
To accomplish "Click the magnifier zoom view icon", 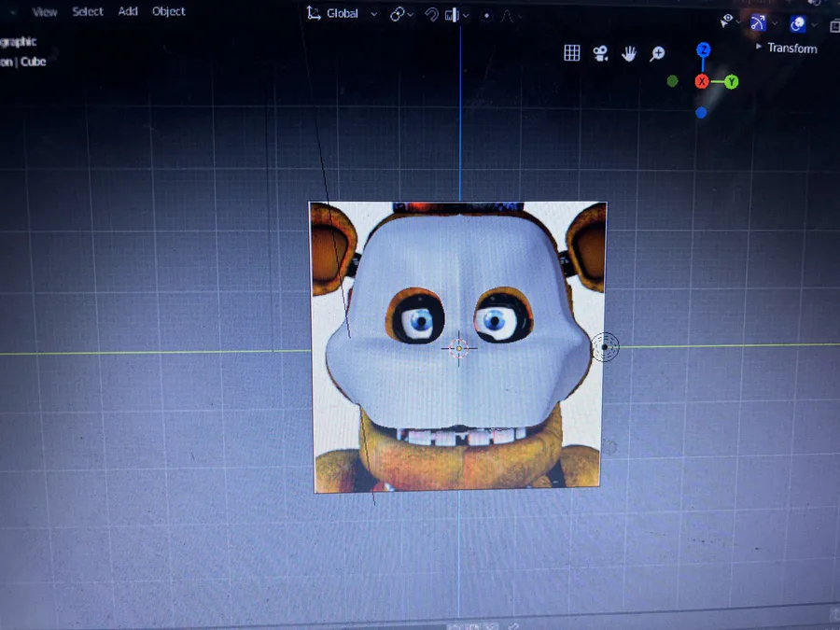I will [657, 53].
